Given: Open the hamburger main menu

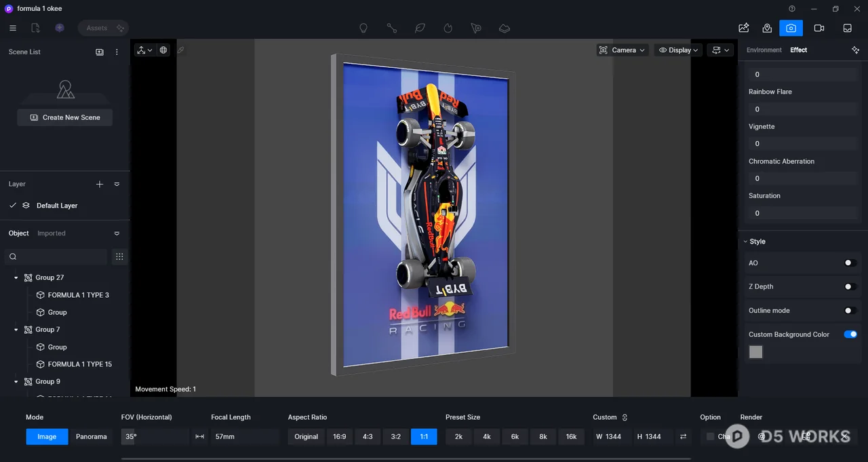Looking at the screenshot, I should coord(13,28).
